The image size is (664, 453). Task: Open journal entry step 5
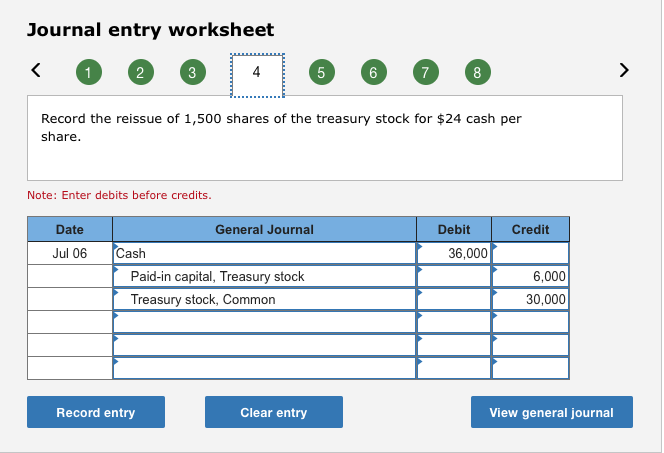click(x=322, y=72)
